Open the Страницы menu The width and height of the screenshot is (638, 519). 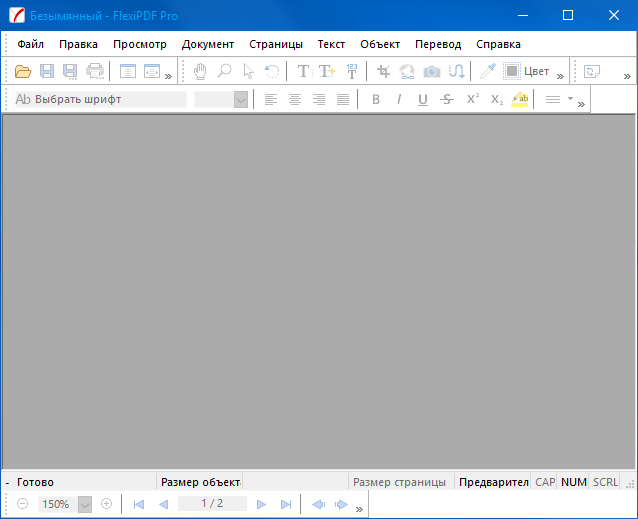click(x=276, y=44)
